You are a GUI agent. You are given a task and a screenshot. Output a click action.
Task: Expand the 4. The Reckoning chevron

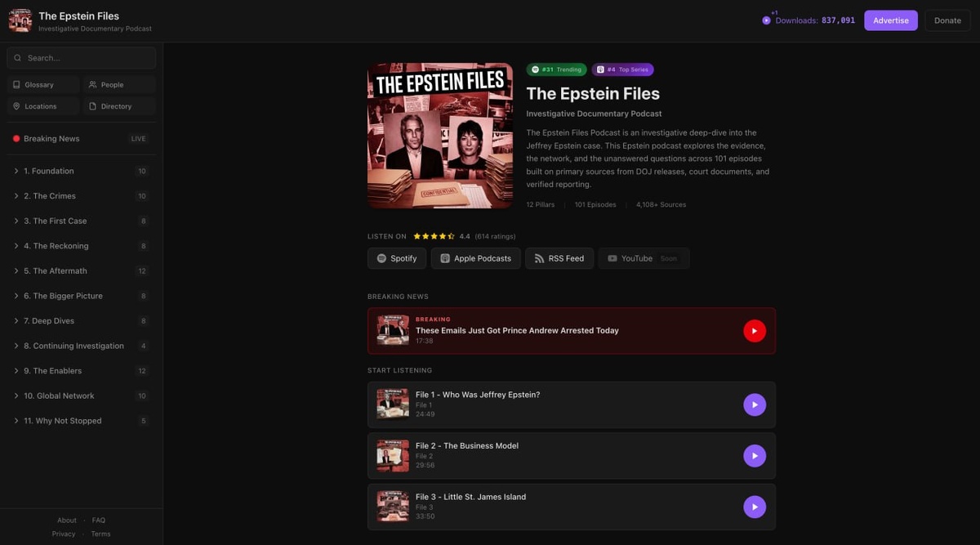[x=16, y=246]
